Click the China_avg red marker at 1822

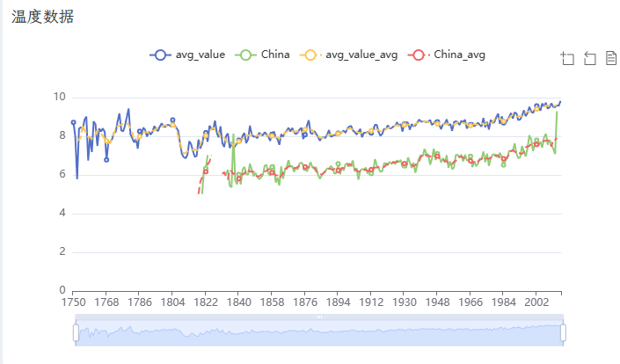(206, 171)
